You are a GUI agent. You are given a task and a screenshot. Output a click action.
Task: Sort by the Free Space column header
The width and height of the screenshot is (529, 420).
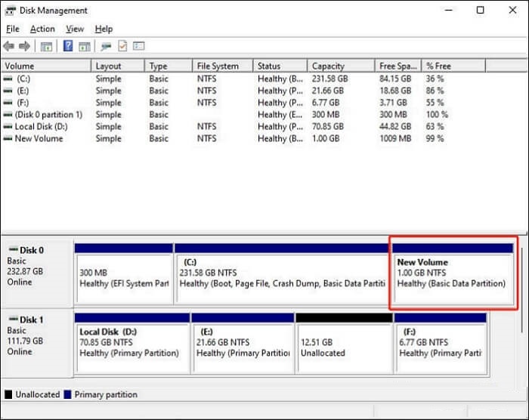(398, 66)
